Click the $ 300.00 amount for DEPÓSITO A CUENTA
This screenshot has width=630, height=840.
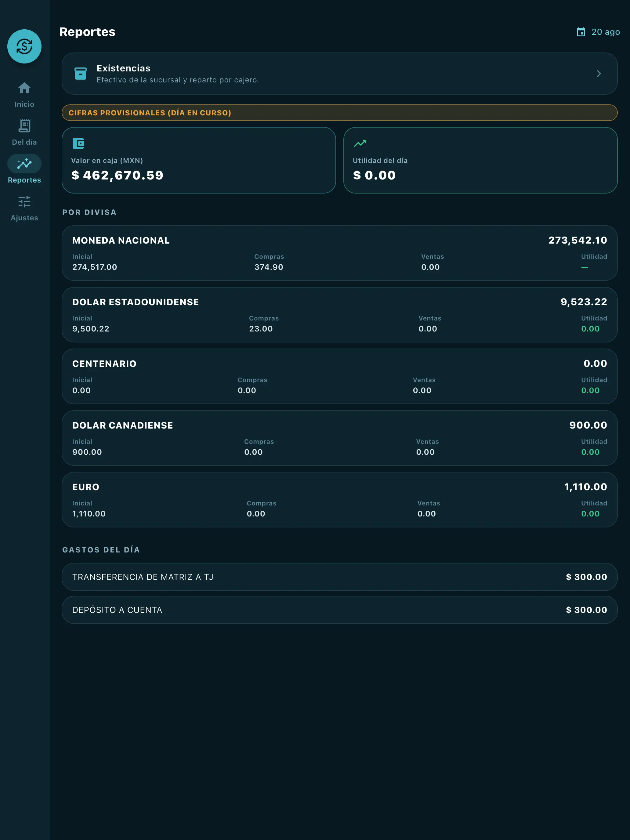(x=586, y=610)
